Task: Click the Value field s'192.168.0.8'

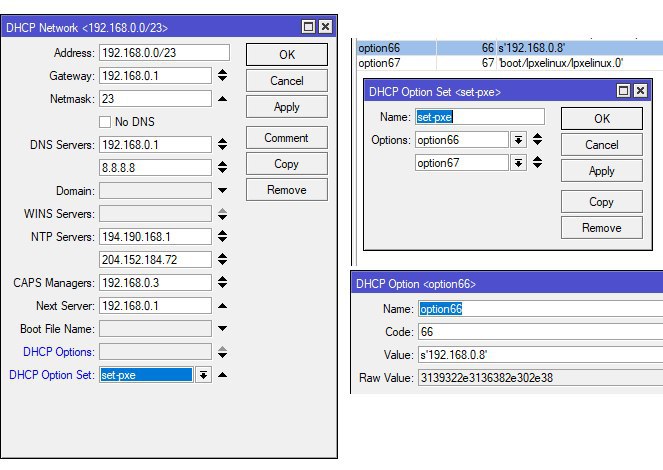Action: 540,355
